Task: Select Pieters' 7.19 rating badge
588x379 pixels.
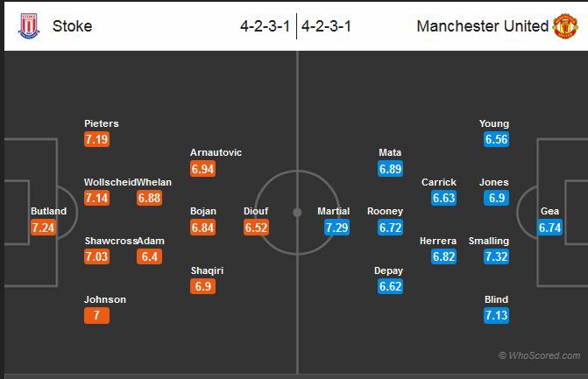Action: point(97,140)
